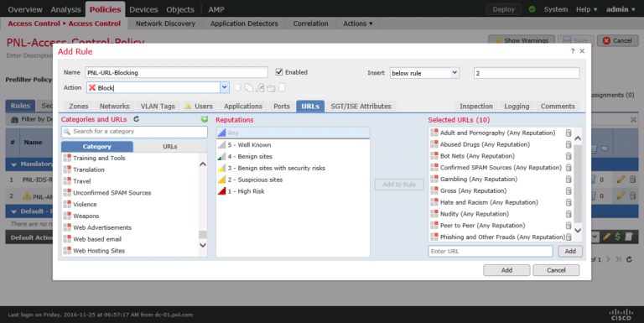Cancel the Add Rule dialog
The width and height of the screenshot is (644, 323).
pos(556,270)
